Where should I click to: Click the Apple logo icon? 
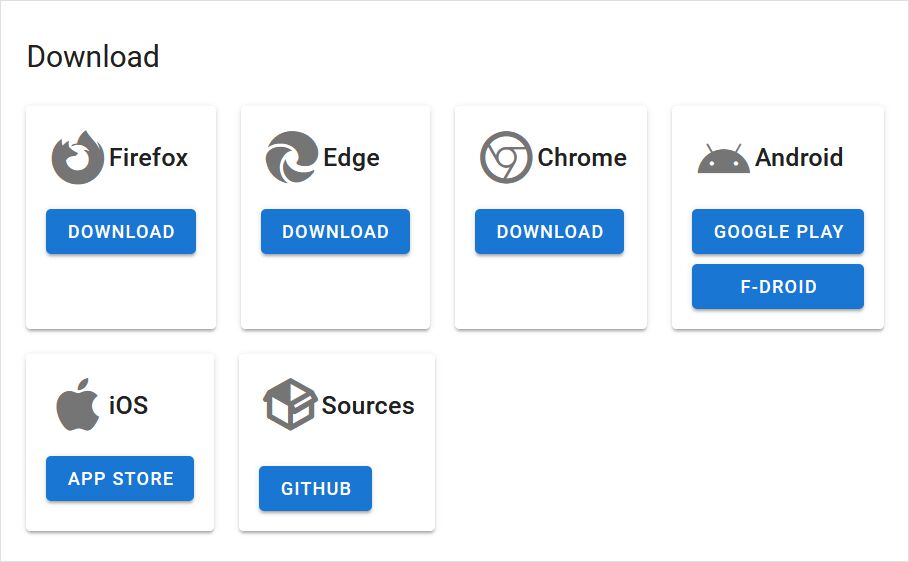[x=77, y=405]
